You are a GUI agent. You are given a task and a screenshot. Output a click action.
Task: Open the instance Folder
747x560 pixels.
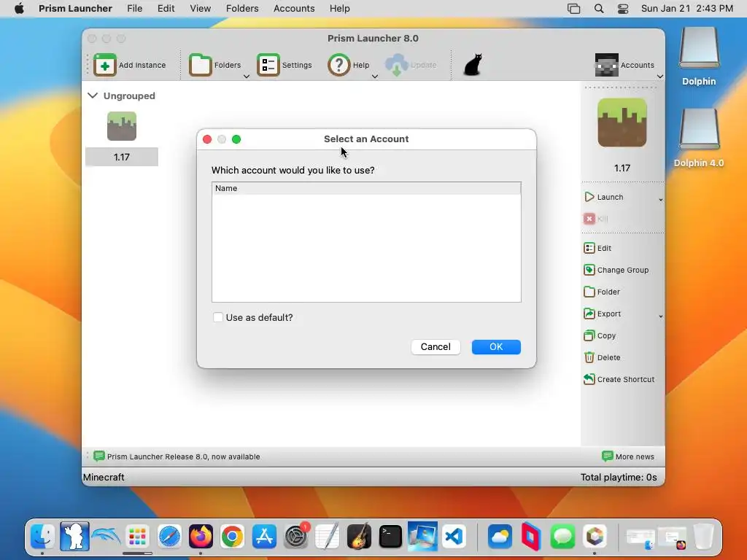pos(602,292)
